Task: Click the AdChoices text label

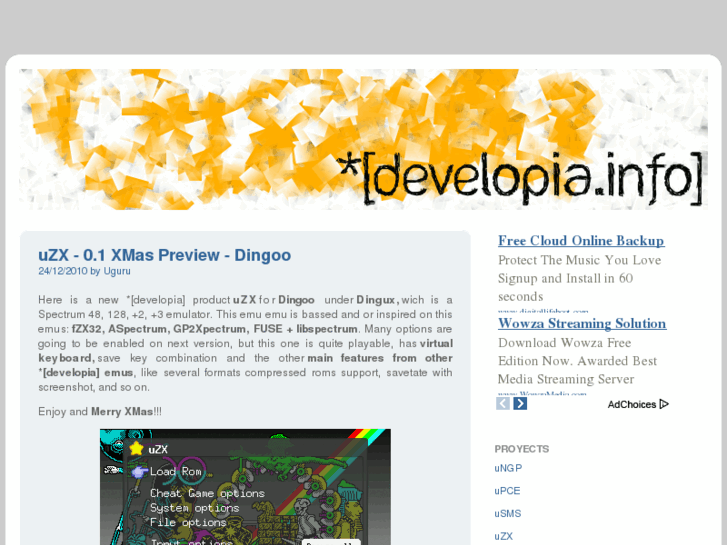Action: pos(631,405)
